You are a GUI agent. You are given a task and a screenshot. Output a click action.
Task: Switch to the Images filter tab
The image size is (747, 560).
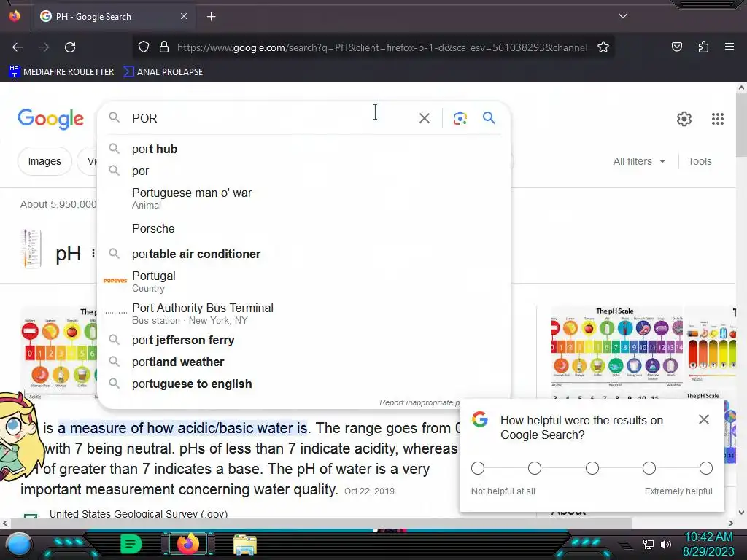pos(44,161)
